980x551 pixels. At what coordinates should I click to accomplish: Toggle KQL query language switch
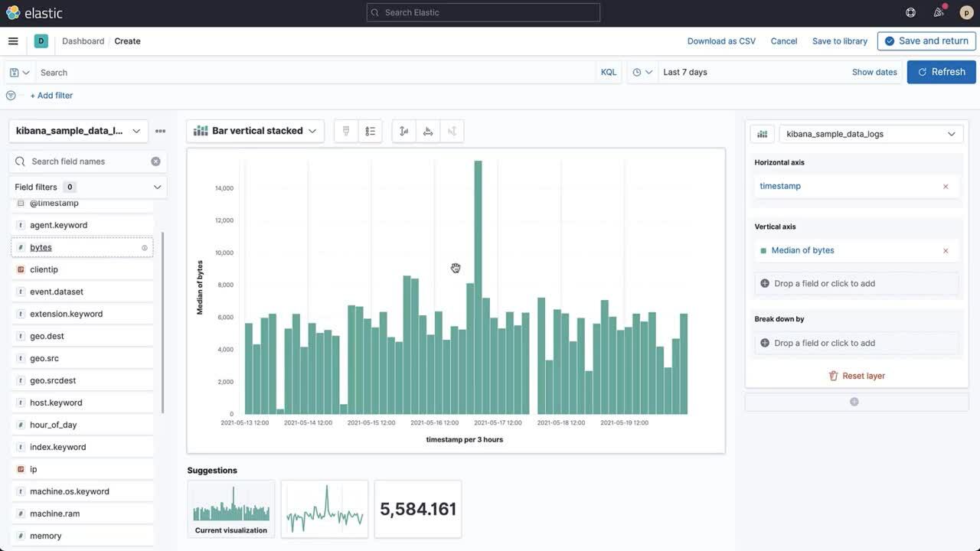click(609, 73)
